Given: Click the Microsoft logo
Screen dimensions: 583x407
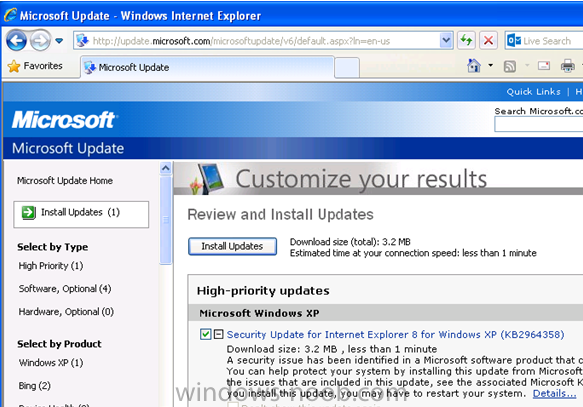Looking at the screenshot, I should 65,120.
